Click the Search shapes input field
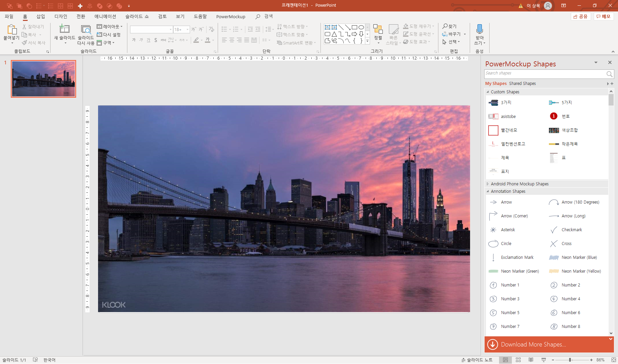This screenshot has height=364, width=618. click(545, 74)
